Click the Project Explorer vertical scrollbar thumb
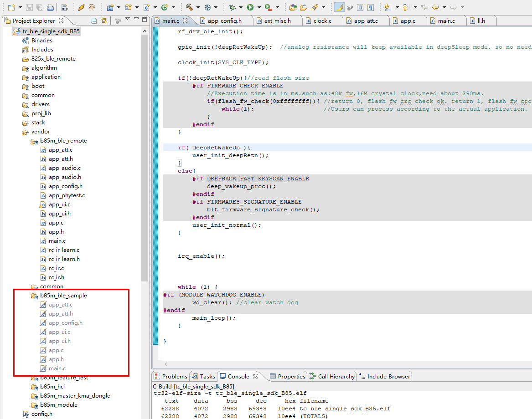The width and height of the screenshot is (532, 419). tap(145, 158)
